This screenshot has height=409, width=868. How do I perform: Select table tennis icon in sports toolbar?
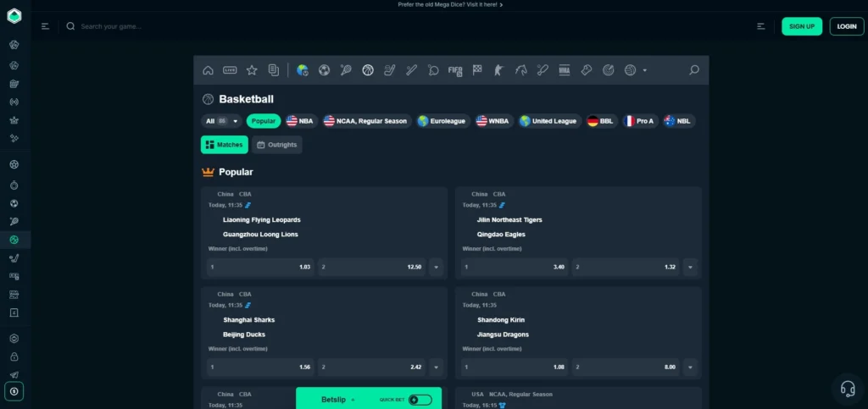433,70
